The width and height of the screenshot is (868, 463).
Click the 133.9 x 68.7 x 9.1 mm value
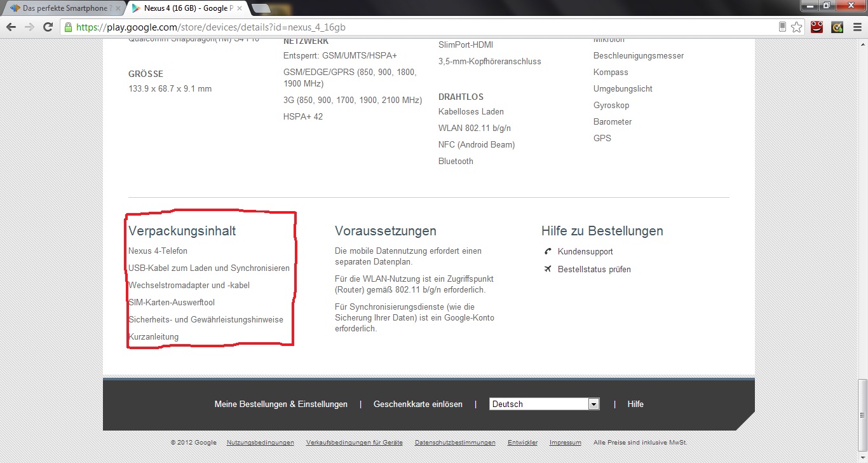point(170,89)
